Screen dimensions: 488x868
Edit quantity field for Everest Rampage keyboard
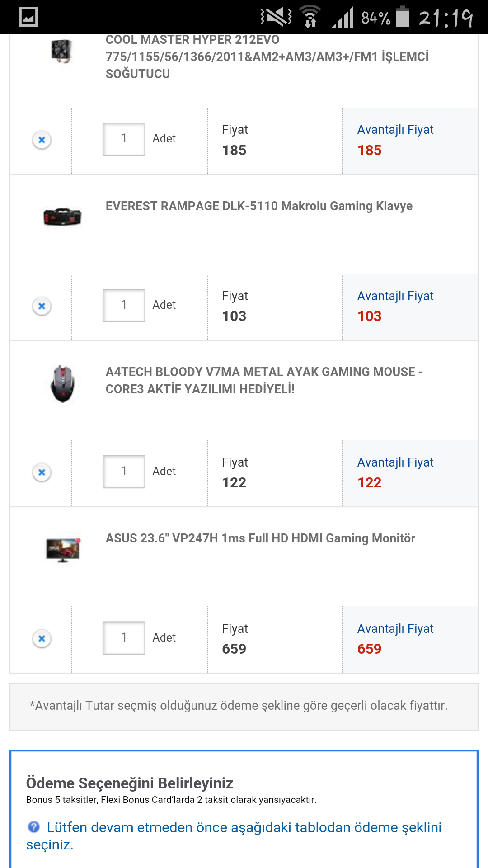(x=124, y=305)
